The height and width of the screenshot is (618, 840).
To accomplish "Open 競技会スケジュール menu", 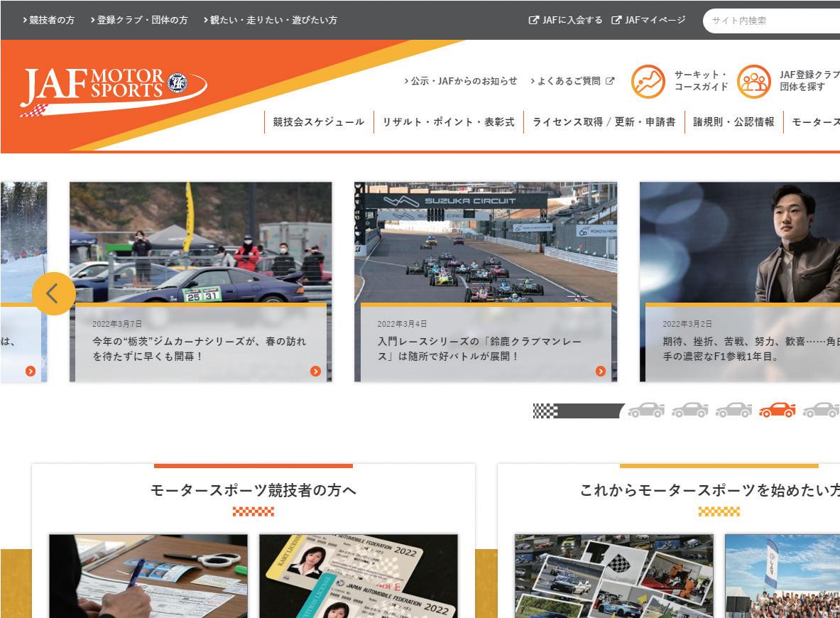I will point(319,121).
